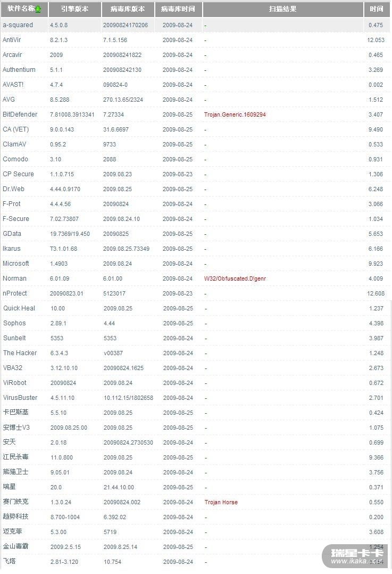Select the Microsoft row name
This screenshot has width=392, height=574.
pyautogui.click(x=16, y=264)
